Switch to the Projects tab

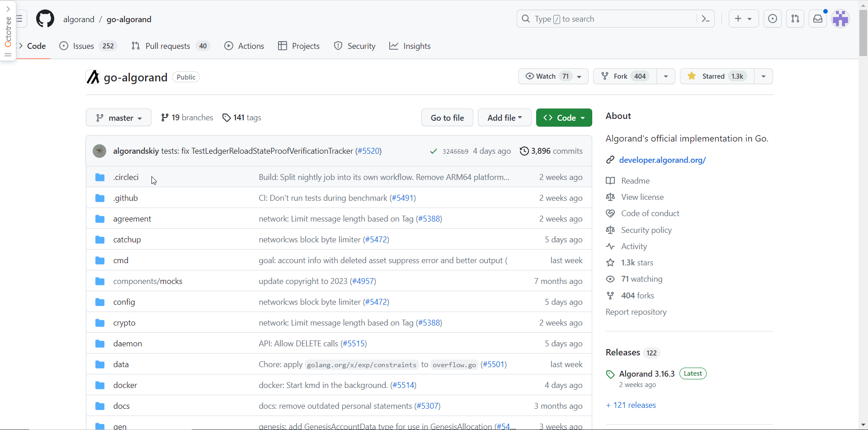pyautogui.click(x=299, y=46)
